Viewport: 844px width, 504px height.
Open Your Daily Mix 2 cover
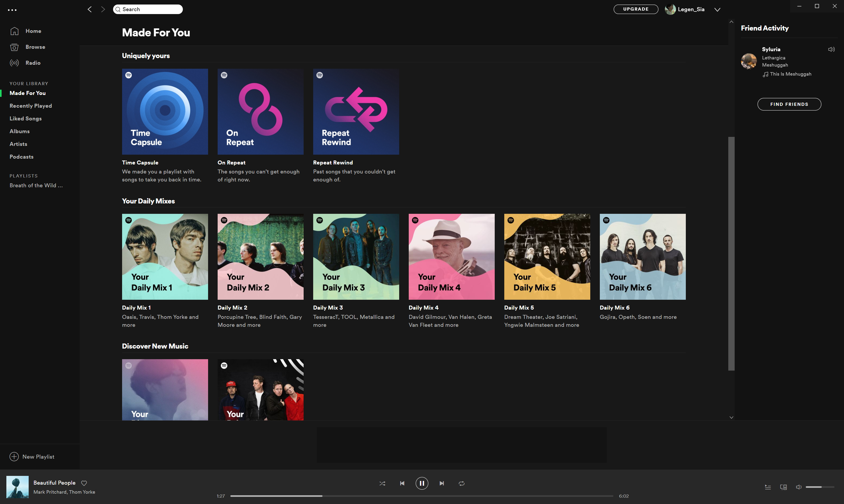(260, 257)
